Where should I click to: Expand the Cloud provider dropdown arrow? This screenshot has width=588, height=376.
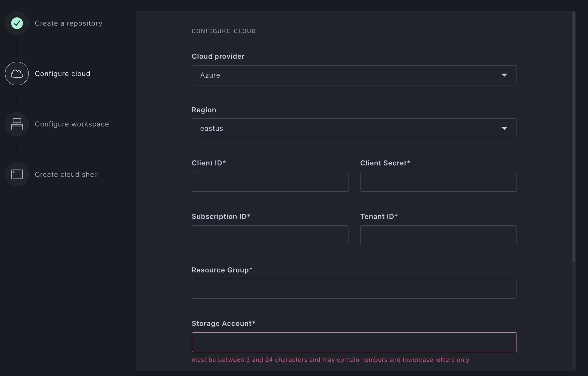click(x=504, y=75)
